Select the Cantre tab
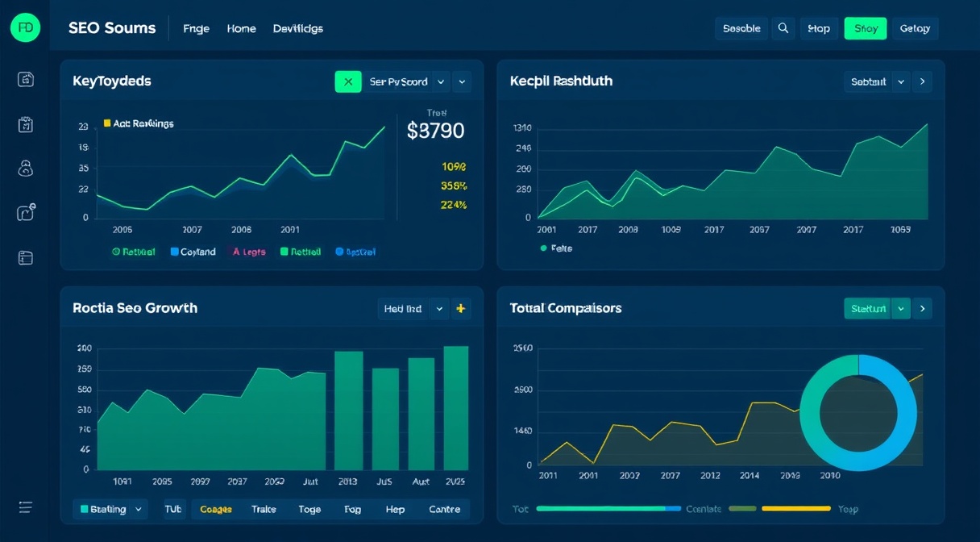Image resolution: width=980 pixels, height=542 pixels. tap(444, 509)
